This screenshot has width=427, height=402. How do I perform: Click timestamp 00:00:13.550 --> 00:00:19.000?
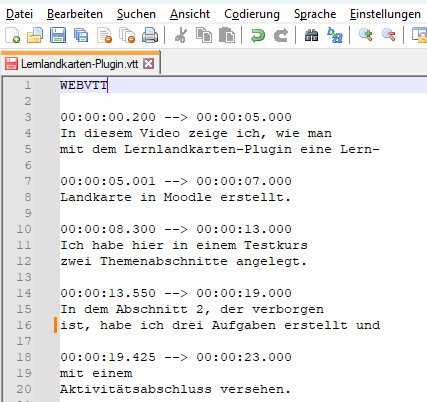176,293
